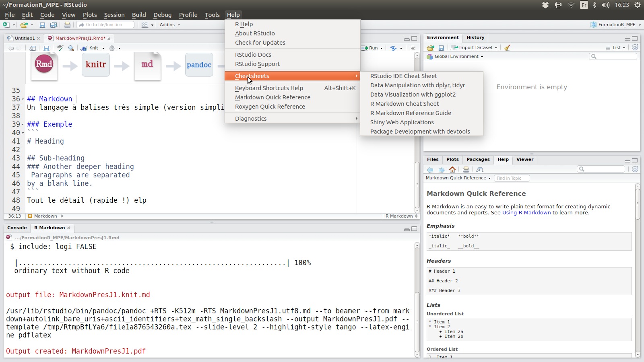Click the Run button in editor

pos(370,48)
